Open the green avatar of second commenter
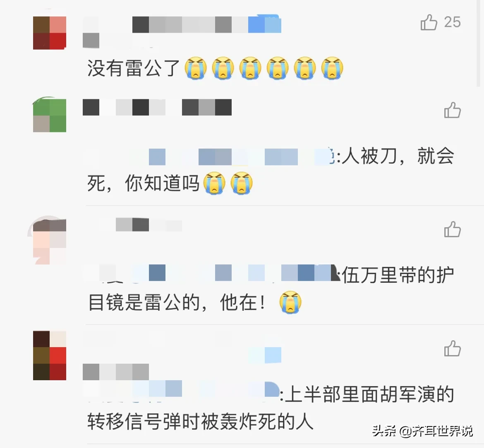 pyautogui.click(x=50, y=115)
